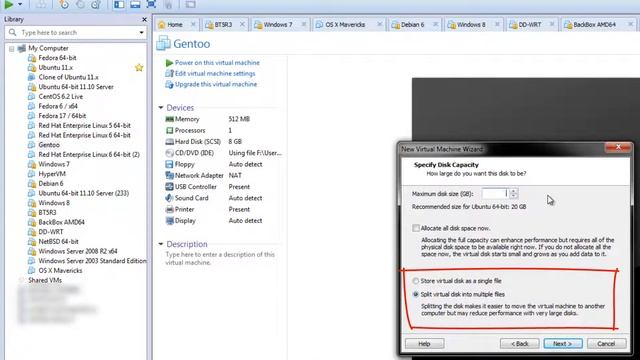Image resolution: width=640 pixels, height=360 pixels.
Task: Click Power on this virtual machine link
Action: pyautogui.click(x=217, y=63)
